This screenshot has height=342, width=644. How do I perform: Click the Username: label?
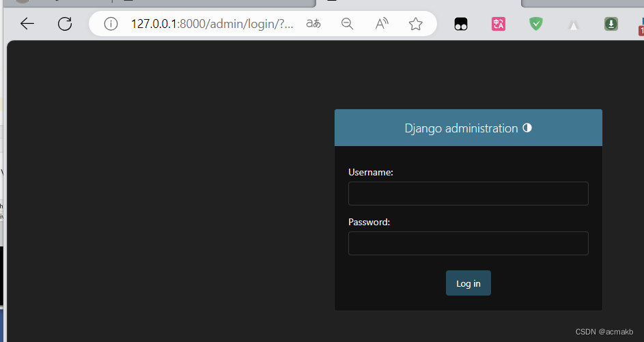click(x=370, y=173)
